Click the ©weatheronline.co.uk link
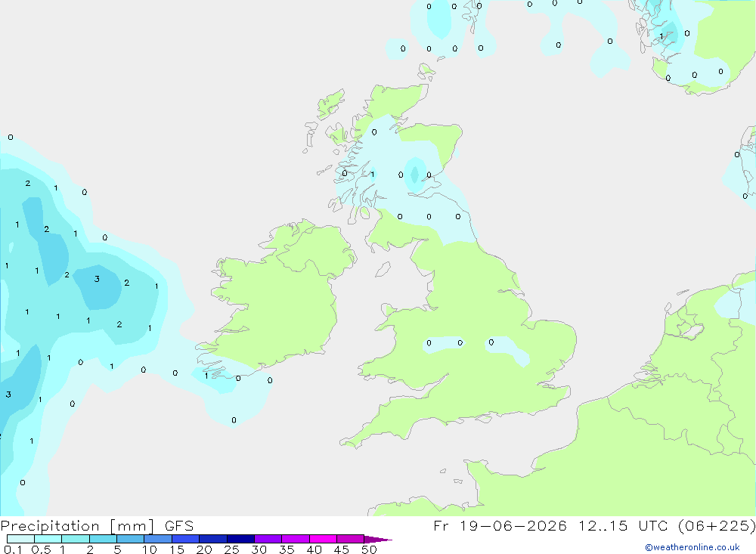Screen dimensions: 756x554 point(692,547)
